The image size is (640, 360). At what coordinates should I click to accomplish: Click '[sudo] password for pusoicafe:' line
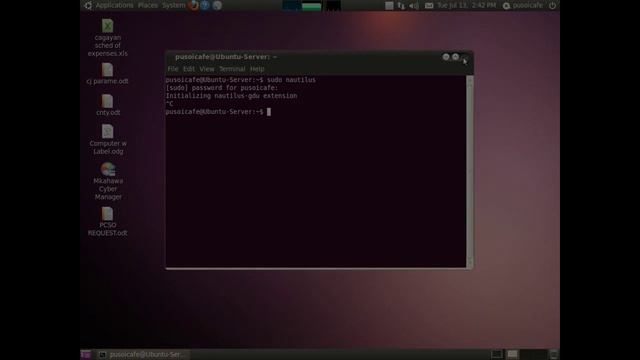[222, 88]
